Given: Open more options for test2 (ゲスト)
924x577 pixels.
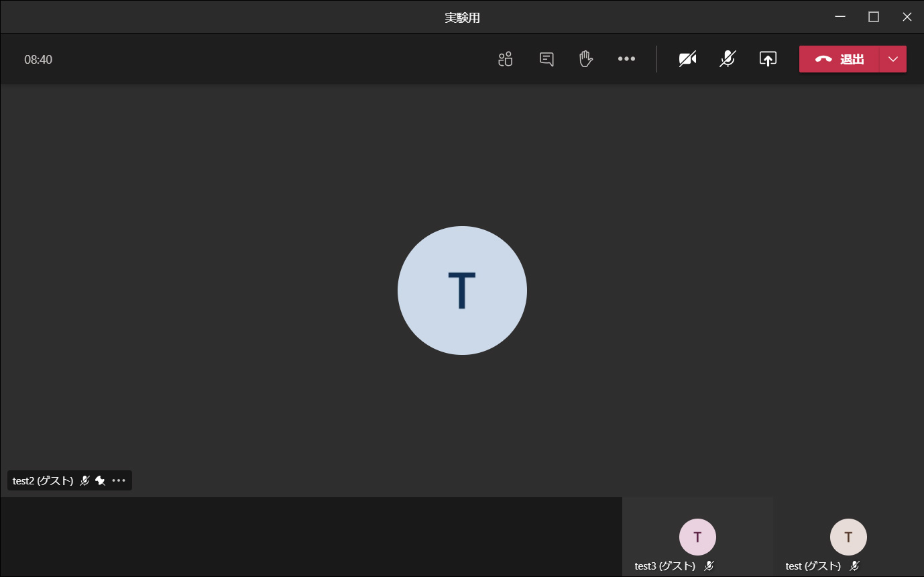Looking at the screenshot, I should (x=119, y=480).
